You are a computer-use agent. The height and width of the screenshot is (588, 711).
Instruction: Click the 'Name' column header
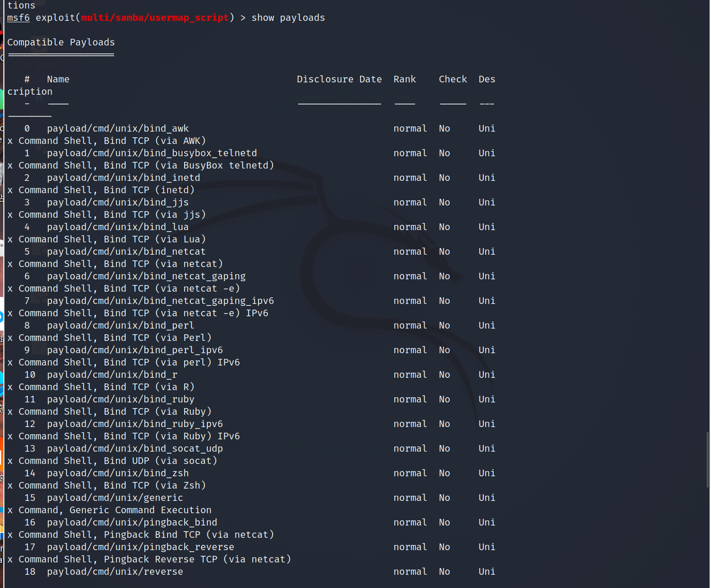(x=58, y=79)
